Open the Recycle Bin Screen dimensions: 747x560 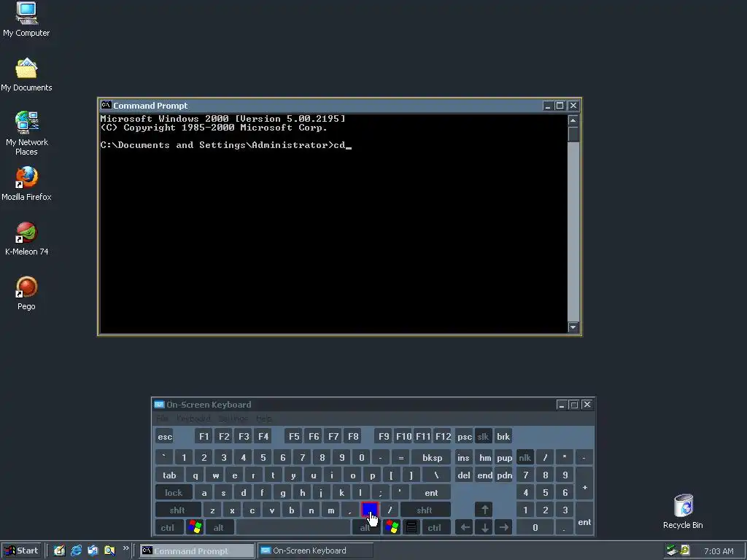683,511
